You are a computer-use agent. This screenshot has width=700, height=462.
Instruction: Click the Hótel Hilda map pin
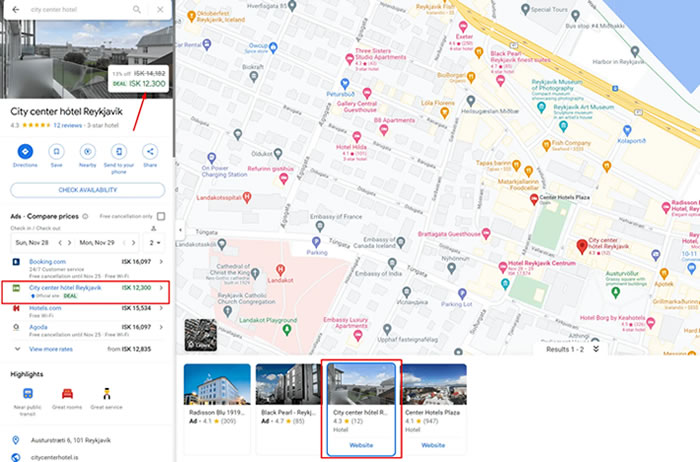[x=356, y=137]
